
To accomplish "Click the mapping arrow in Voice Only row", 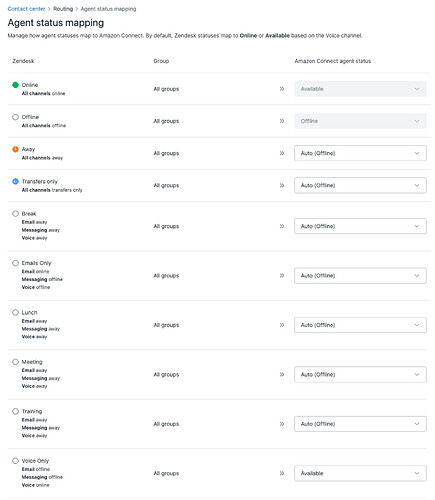I will [282, 473].
